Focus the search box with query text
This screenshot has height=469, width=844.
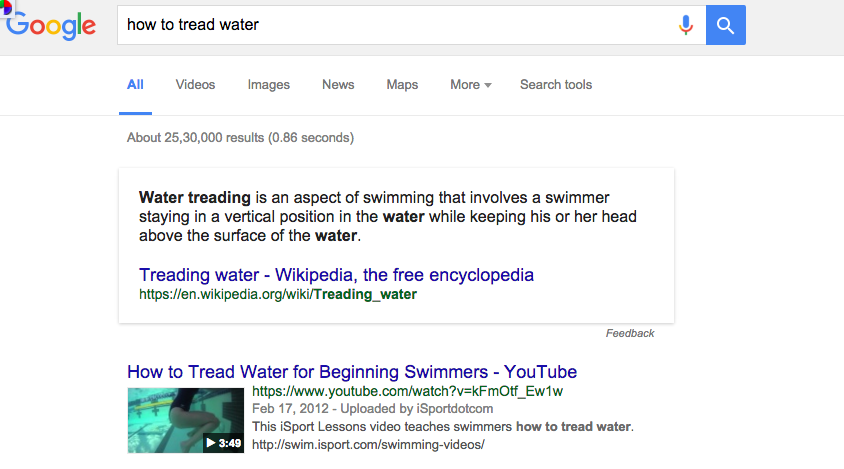398,25
